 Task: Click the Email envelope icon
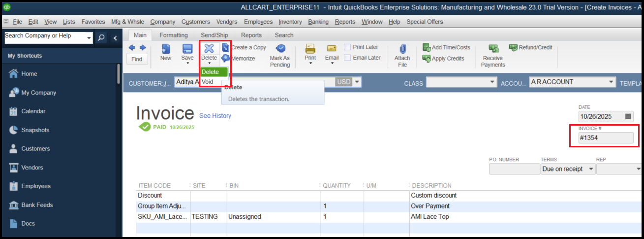click(332, 49)
